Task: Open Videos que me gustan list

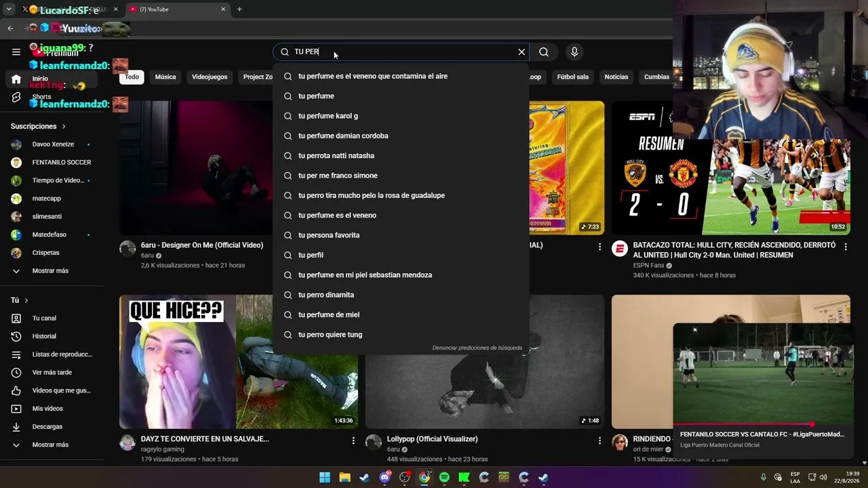Action: click(x=52, y=390)
